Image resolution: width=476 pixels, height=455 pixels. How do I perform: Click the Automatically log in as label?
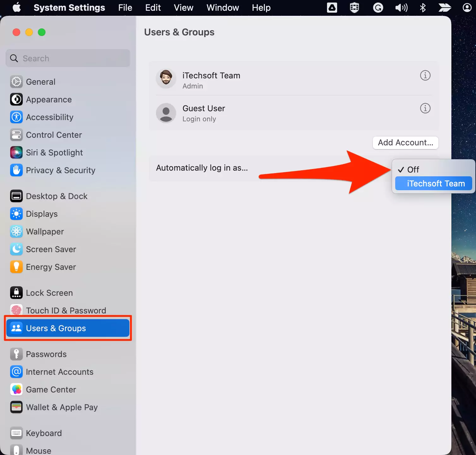tap(202, 168)
